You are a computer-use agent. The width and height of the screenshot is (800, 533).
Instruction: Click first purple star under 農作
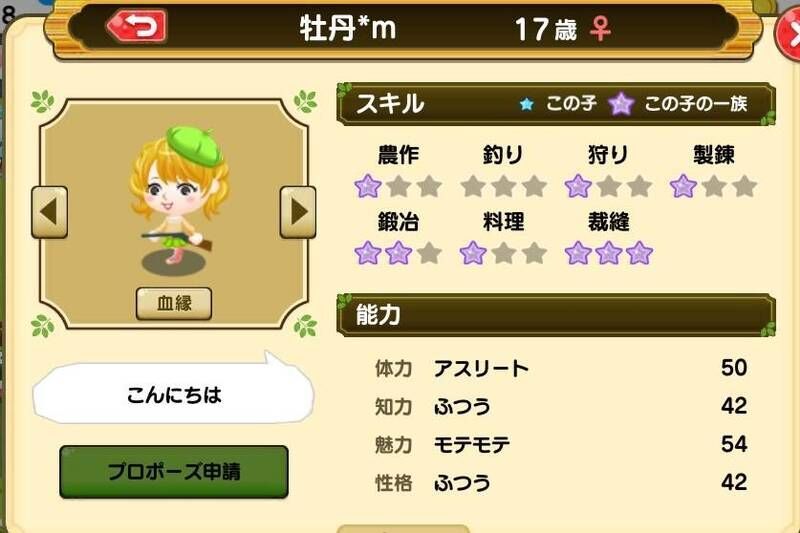pyautogui.click(x=368, y=186)
